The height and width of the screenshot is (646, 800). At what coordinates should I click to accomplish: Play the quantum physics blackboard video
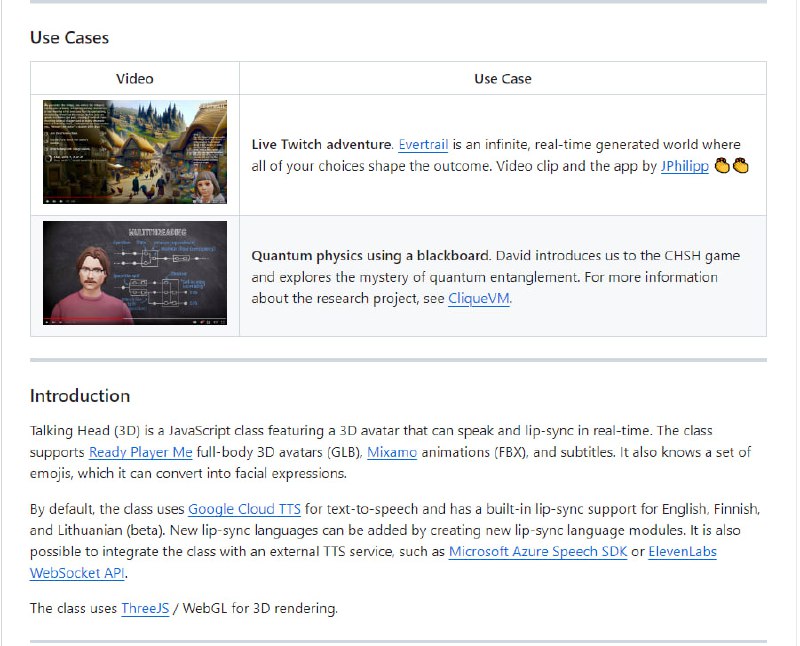point(47,322)
